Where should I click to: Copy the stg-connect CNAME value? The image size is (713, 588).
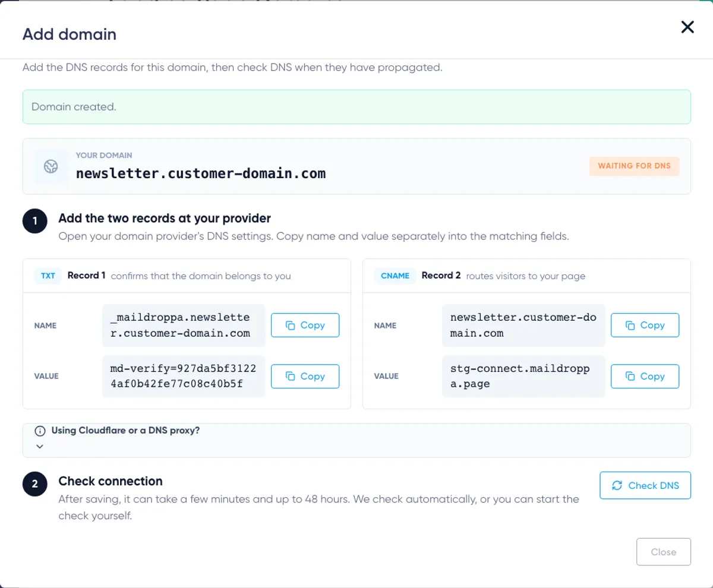click(x=645, y=376)
